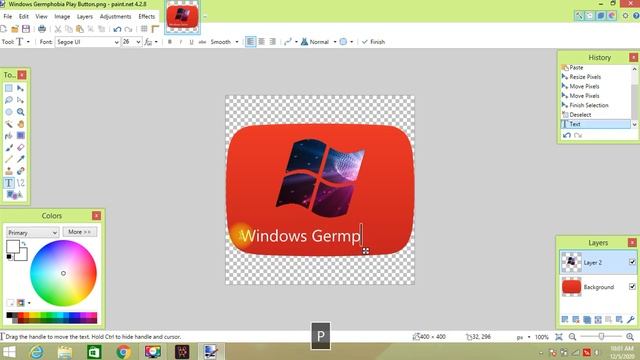Screen dimensions: 640x360
Task: Click the Paste clipboard icon in toolbar
Action: pos(80,29)
